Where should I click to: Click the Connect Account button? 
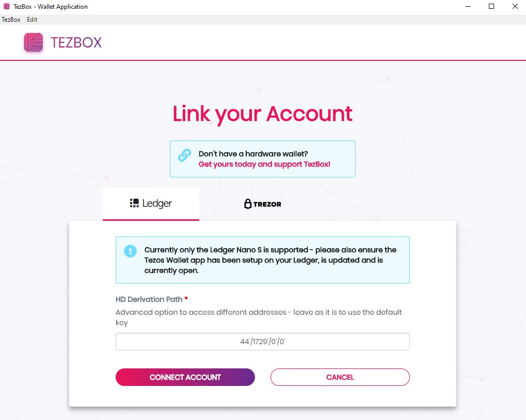click(x=185, y=377)
